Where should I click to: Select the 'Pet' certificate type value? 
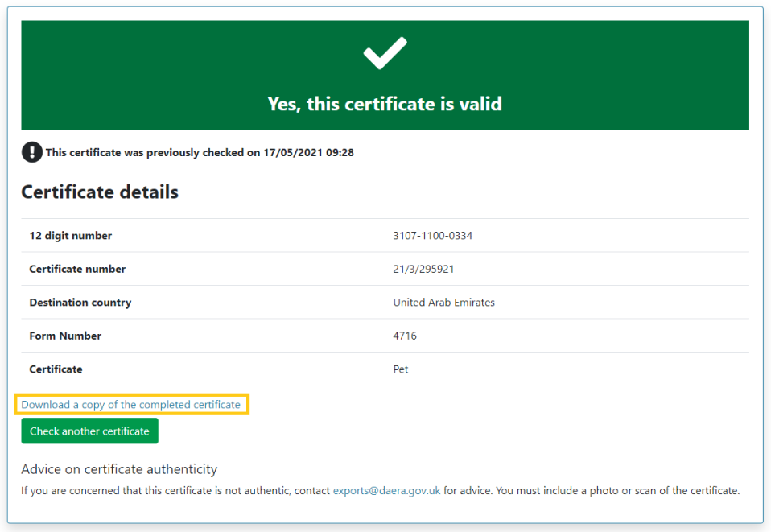point(401,369)
